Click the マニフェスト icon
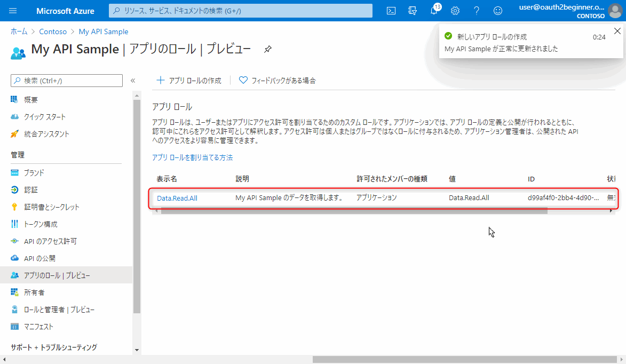 14,327
